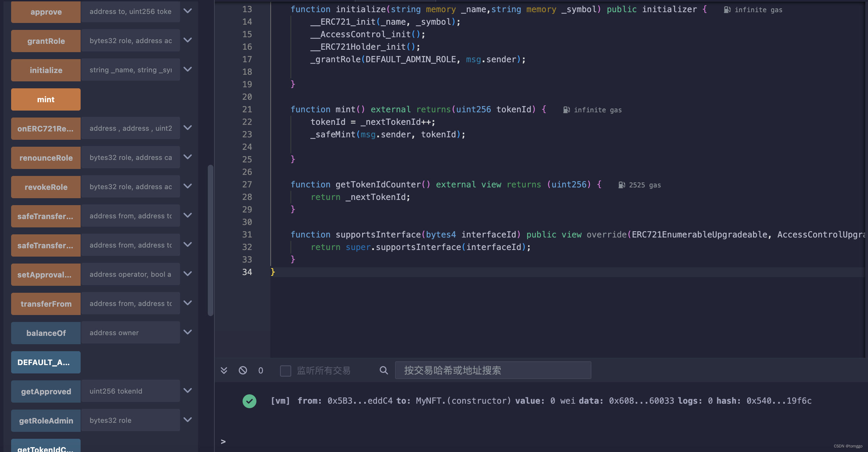
Task: Call the mint function
Action: point(46,99)
